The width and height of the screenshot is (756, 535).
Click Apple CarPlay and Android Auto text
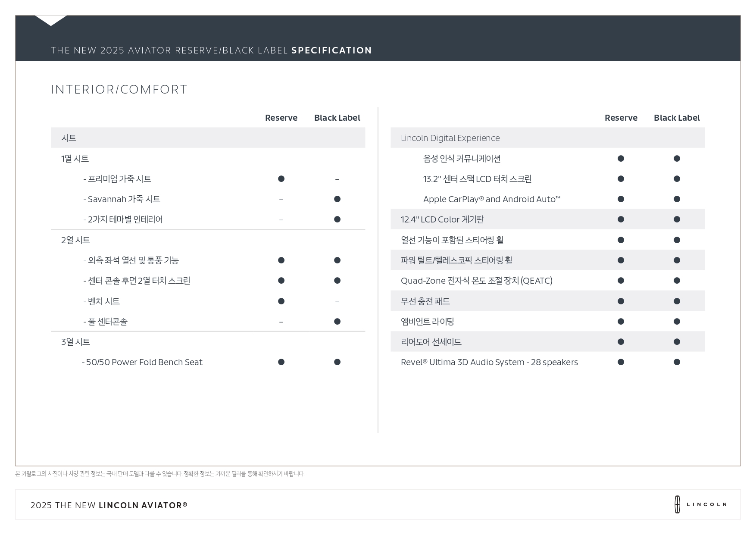point(492,199)
